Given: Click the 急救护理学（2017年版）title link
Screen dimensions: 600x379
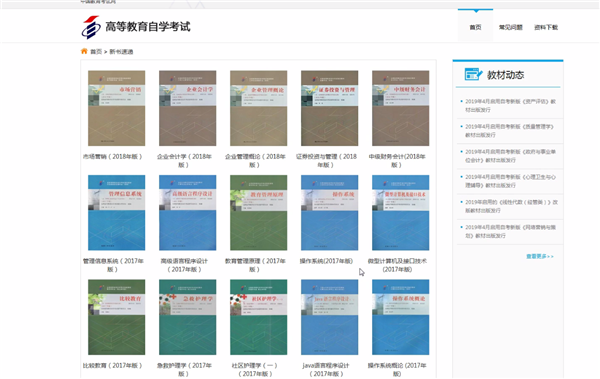Looking at the screenshot, I should point(184,369).
